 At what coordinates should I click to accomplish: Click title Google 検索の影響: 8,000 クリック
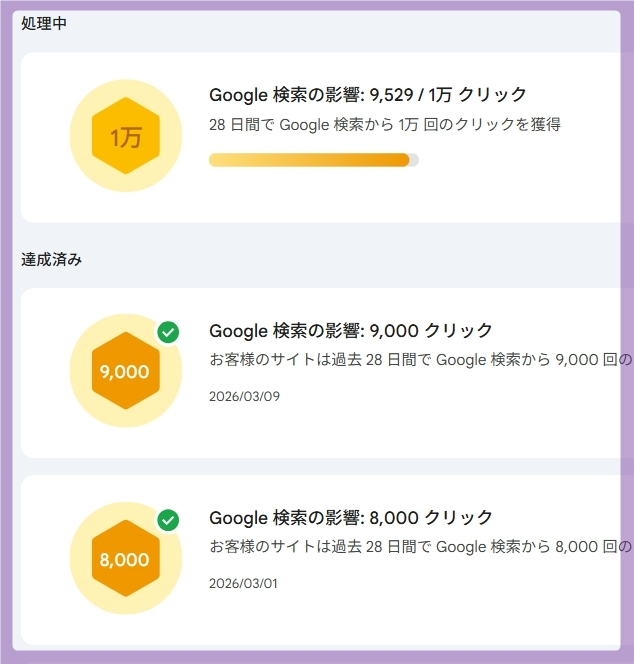350,517
